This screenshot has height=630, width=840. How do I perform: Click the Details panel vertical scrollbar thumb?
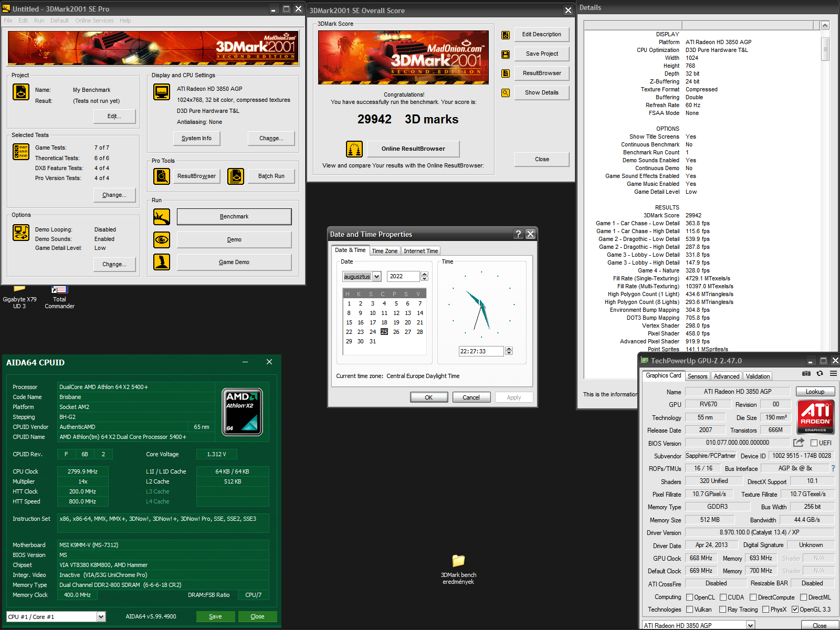pos(825,49)
